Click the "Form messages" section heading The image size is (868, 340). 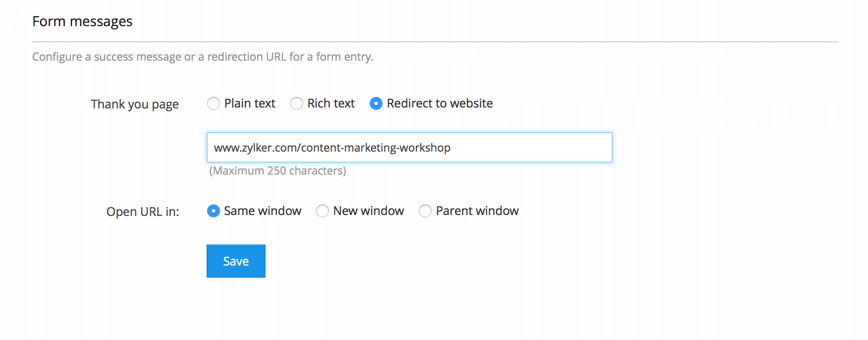pyautogui.click(x=83, y=22)
